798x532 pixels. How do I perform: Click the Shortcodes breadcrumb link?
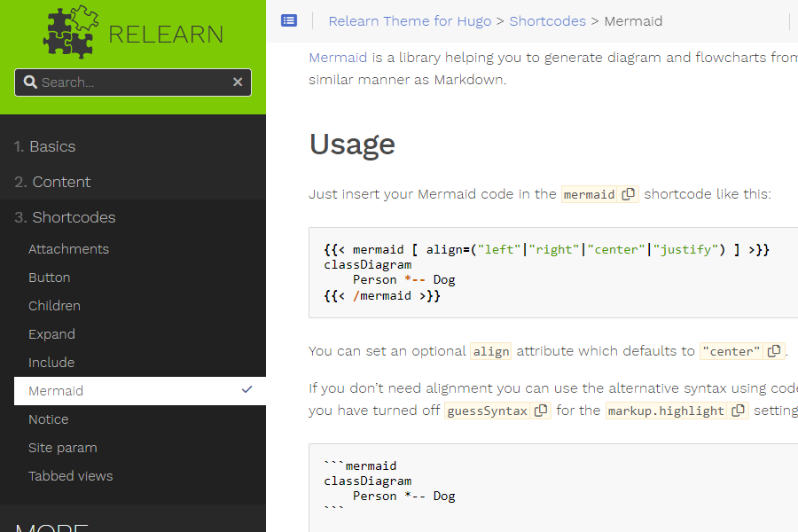coord(547,20)
